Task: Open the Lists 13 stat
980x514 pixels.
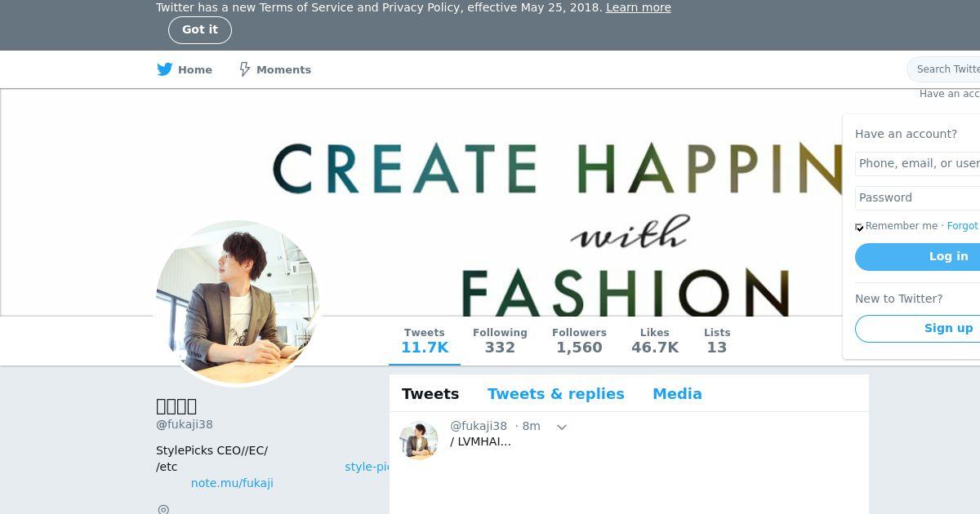Action: 717,341
